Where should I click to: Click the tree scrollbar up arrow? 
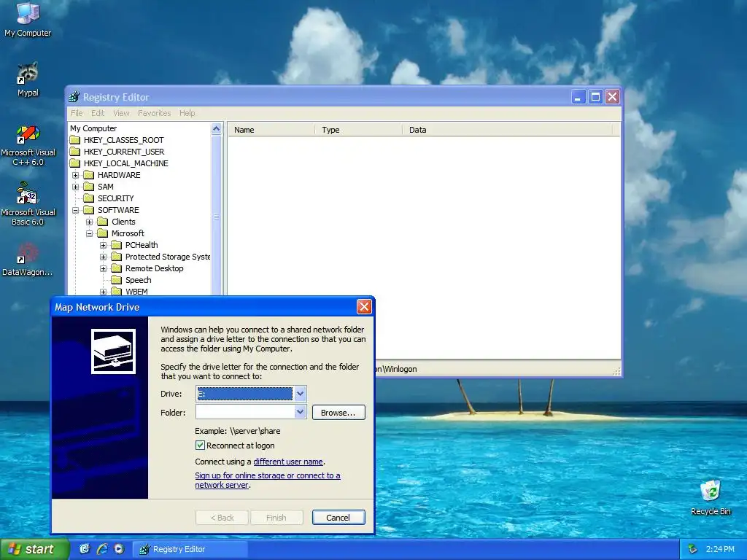click(x=216, y=128)
